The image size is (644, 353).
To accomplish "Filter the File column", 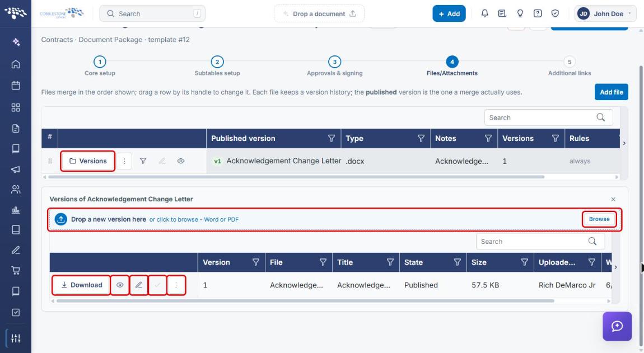I will point(323,262).
